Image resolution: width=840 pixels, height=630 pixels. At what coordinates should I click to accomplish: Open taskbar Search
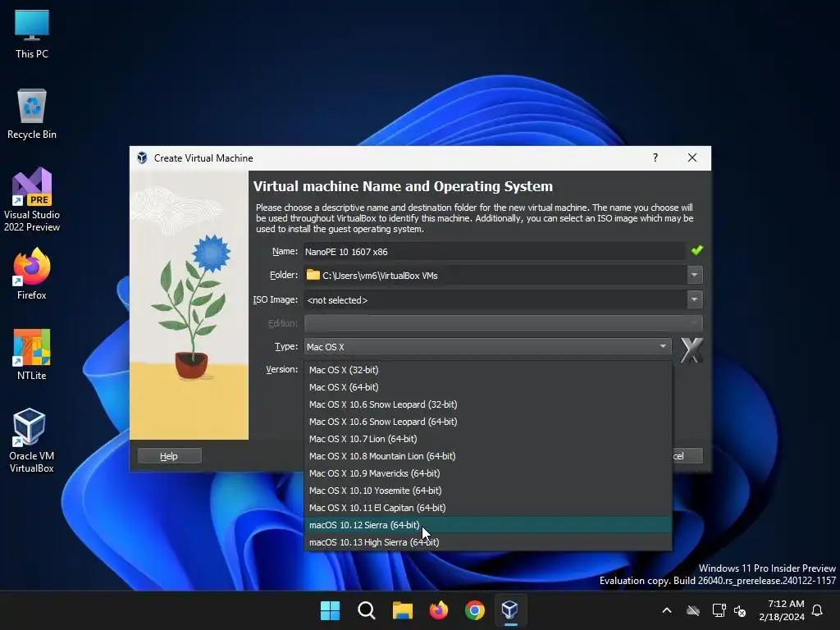[x=367, y=610]
